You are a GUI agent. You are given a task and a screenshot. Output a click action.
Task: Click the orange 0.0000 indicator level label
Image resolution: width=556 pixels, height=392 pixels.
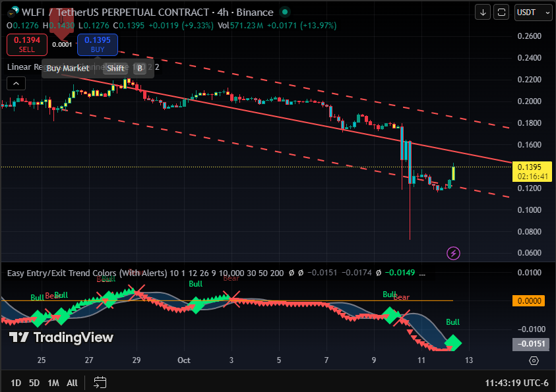tap(529, 300)
